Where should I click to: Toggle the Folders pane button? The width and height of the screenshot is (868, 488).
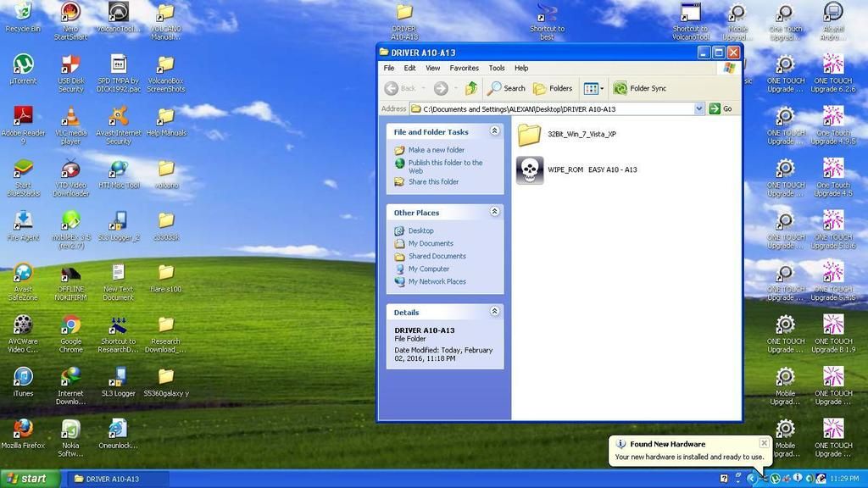[553, 88]
